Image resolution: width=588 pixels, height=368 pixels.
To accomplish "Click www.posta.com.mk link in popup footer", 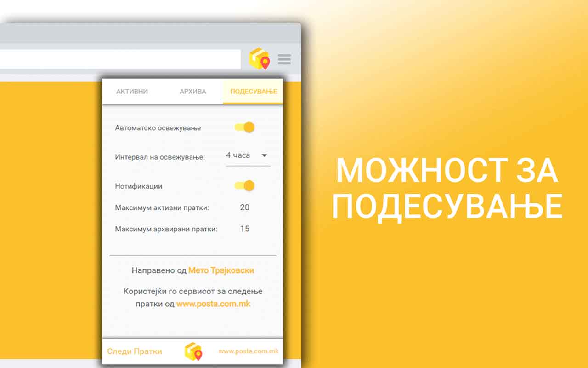I will [249, 351].
